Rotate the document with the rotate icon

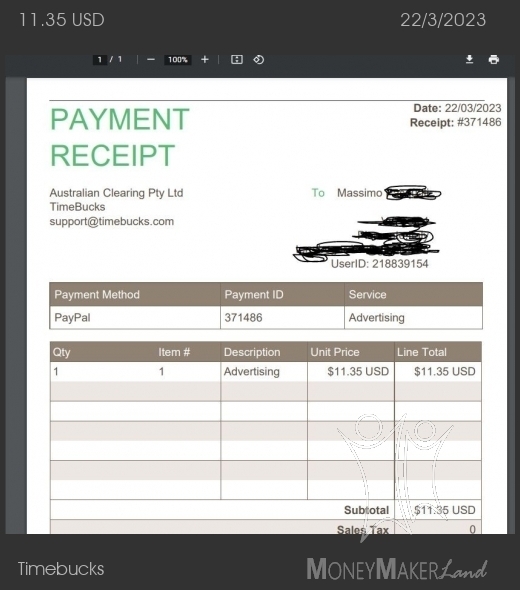click(x=258, y=59)
